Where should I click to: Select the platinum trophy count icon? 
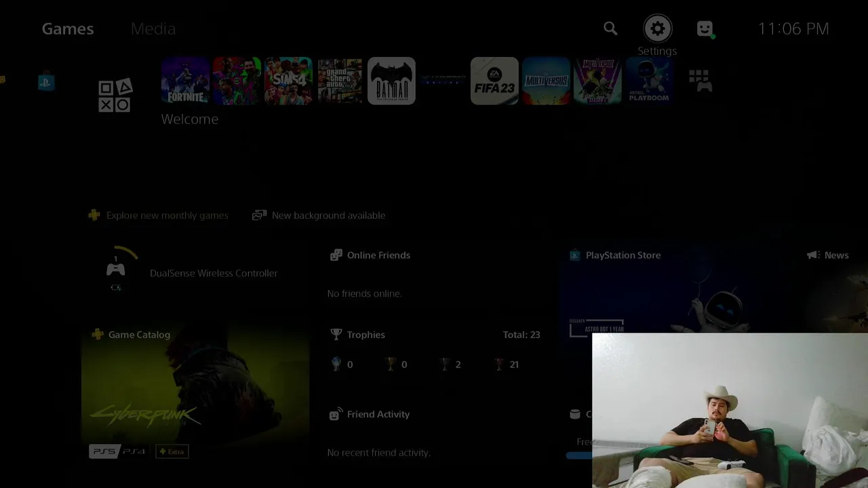pyautogui.click(x=336, y=364)
